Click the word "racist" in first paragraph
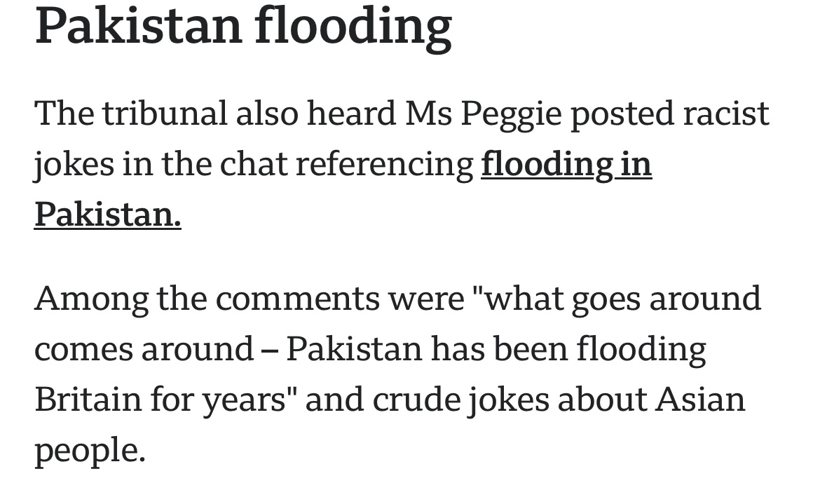This screenshot has width=820, height=504. pos(725,114)
